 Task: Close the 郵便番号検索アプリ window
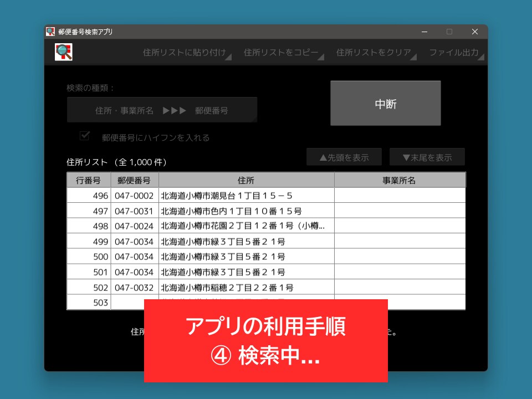pos(475,32)
